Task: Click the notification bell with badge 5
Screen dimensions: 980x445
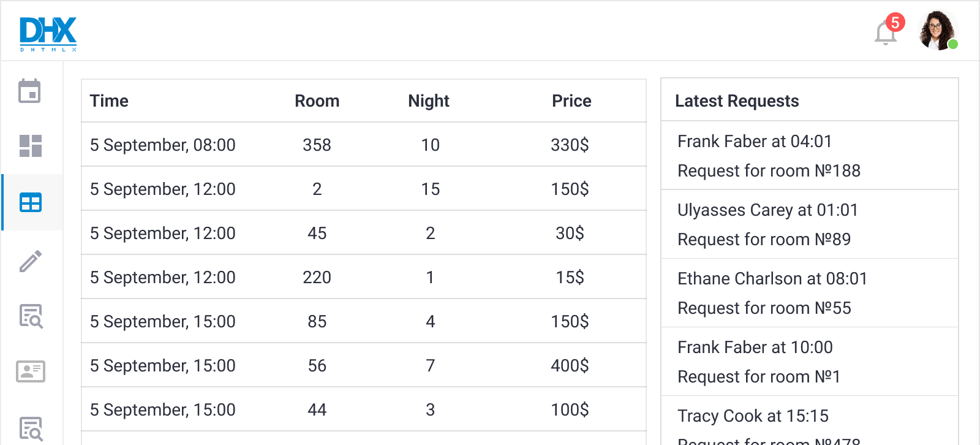Action: coord(886,33)
